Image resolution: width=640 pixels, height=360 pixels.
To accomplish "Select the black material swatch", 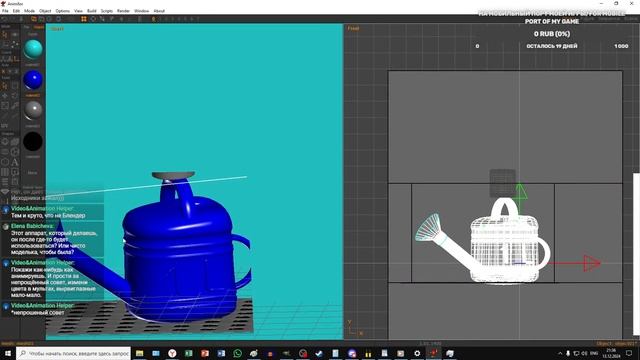I will (33, 142).
